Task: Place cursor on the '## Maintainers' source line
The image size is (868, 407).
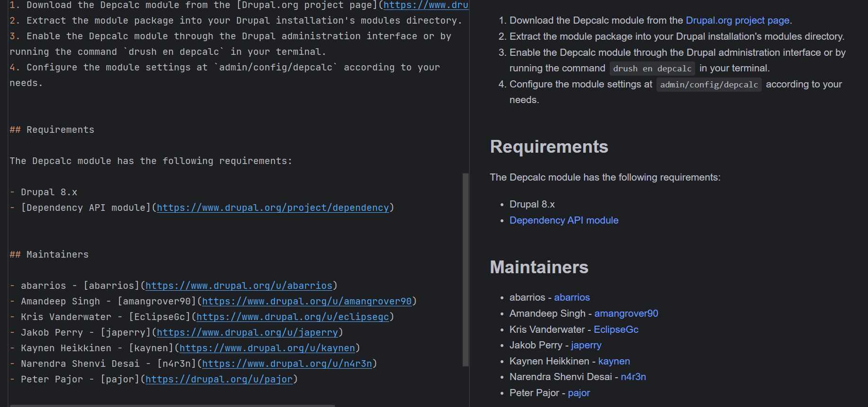Action: click(57, 254)
